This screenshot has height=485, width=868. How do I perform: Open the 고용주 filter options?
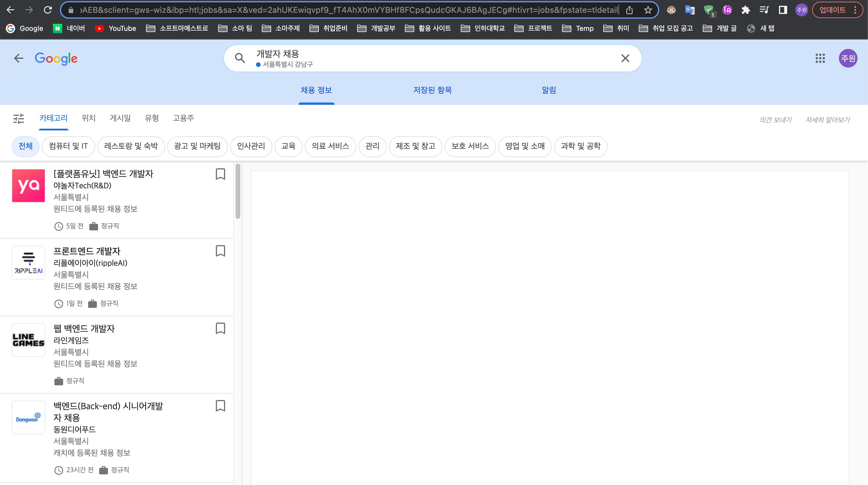tap(183, 118)
